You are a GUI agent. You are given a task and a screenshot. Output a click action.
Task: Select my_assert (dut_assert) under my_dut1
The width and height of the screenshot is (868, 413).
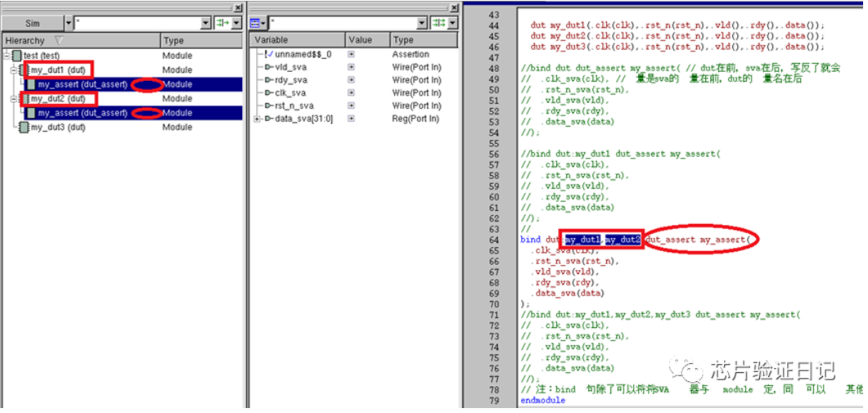click(83, 84)
